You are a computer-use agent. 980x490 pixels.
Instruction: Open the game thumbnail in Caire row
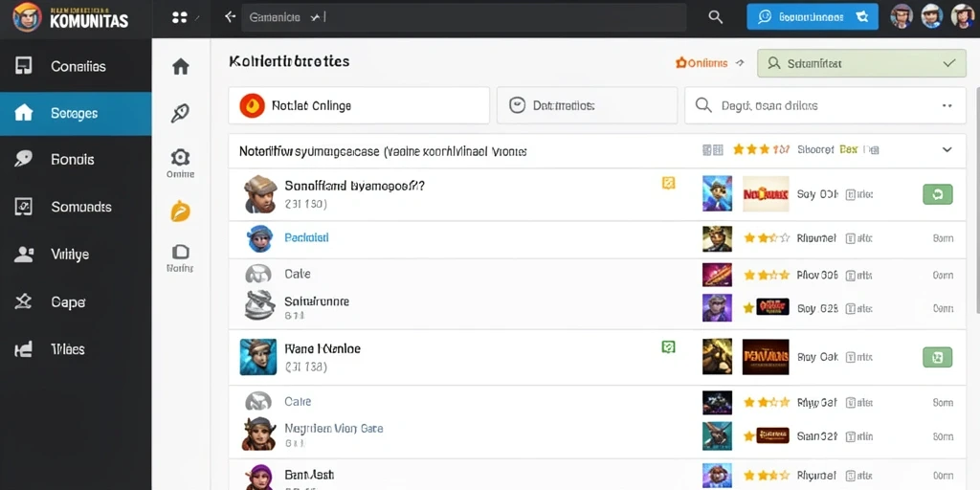(x=717, y=403)
